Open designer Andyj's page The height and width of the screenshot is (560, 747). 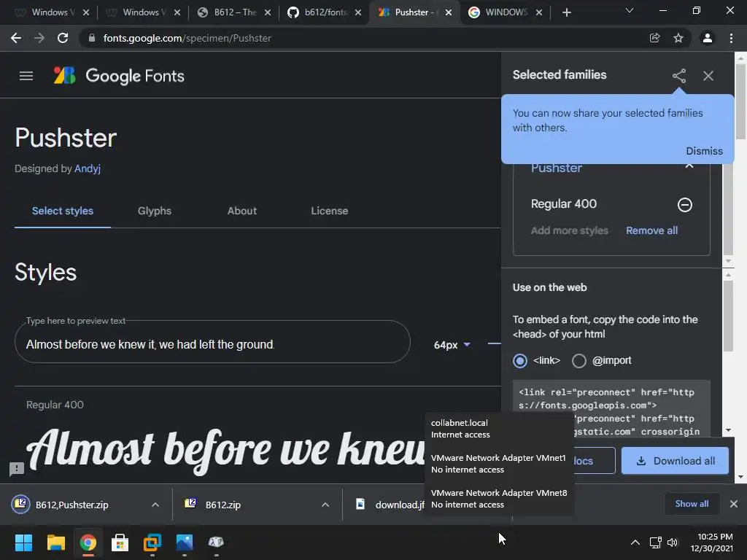(x=88, y=168)
